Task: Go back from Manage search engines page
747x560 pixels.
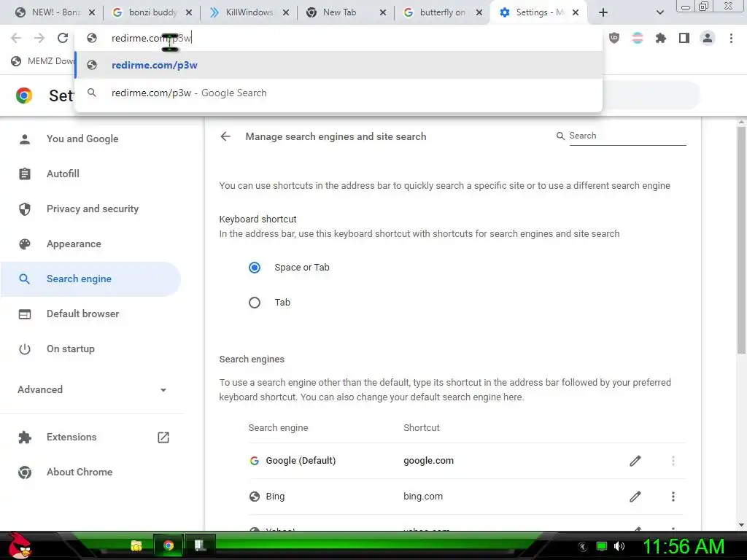Action: coord(225,136)
